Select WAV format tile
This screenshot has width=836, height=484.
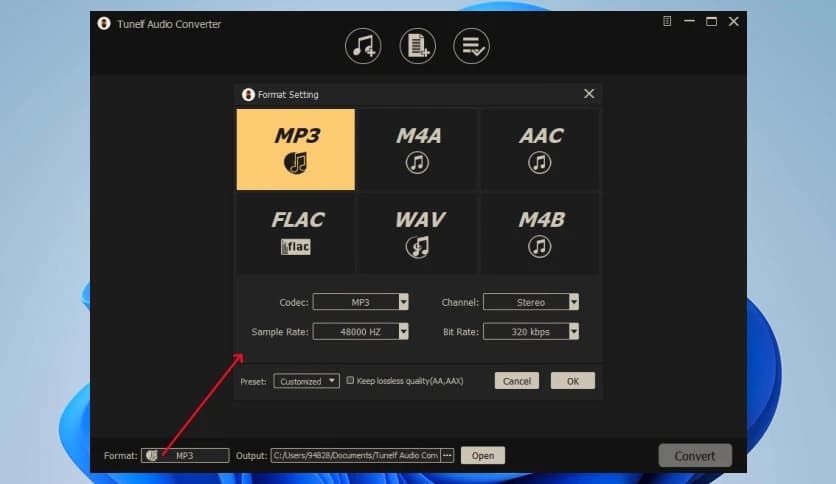tap(417, 233)
